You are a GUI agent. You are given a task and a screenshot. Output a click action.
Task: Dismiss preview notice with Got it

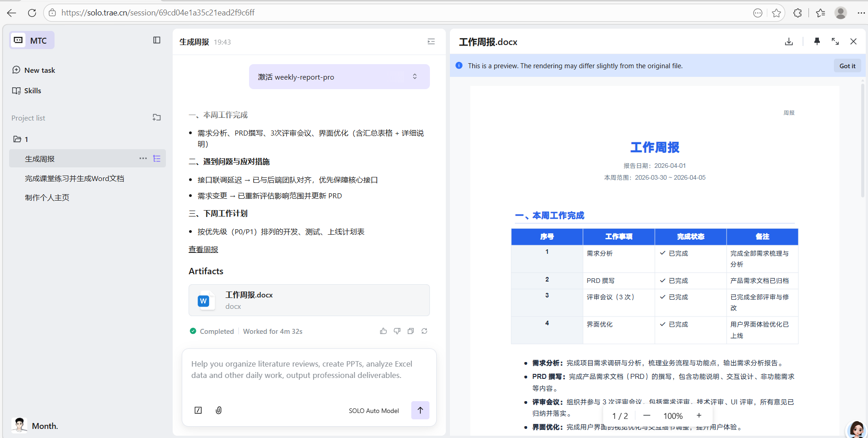(x=847, y=66)
